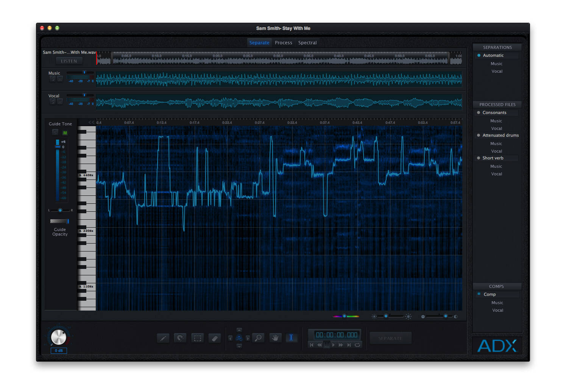Click the Music track volume slider
566x392 pixels.
tap(80, 72)
